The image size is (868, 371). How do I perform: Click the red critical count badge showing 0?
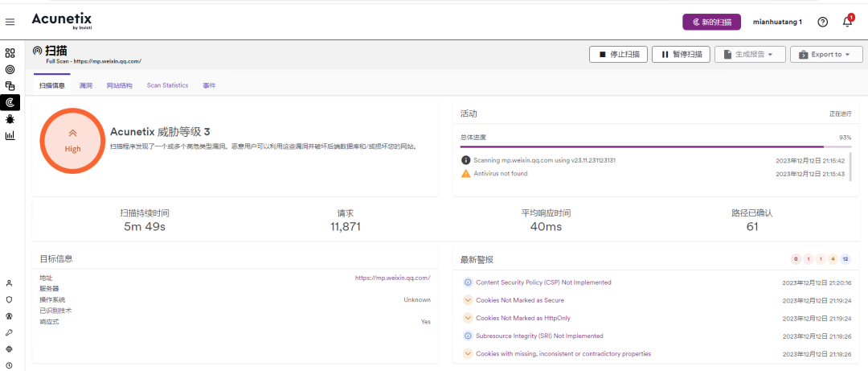pyautogui.click(x=796, y=259)
